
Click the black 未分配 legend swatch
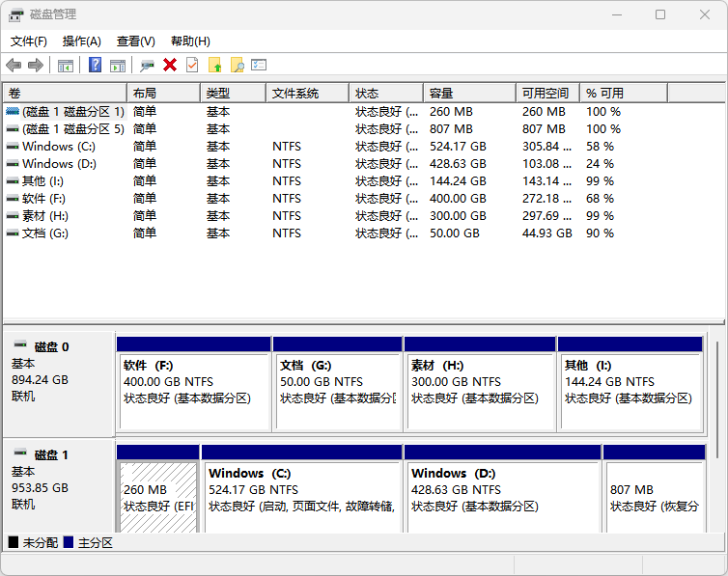tap(14, 542)
